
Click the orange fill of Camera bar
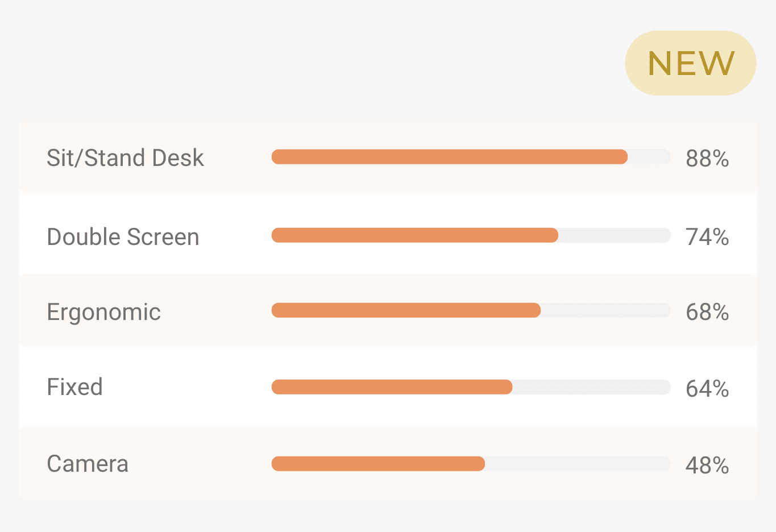tap(378, 464)
